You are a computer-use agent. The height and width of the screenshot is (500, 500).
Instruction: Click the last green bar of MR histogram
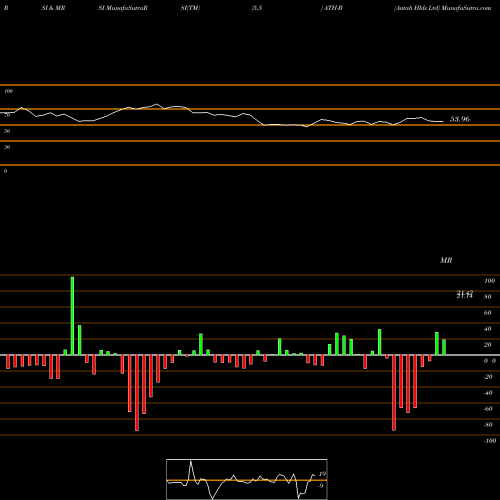[444, 347]
